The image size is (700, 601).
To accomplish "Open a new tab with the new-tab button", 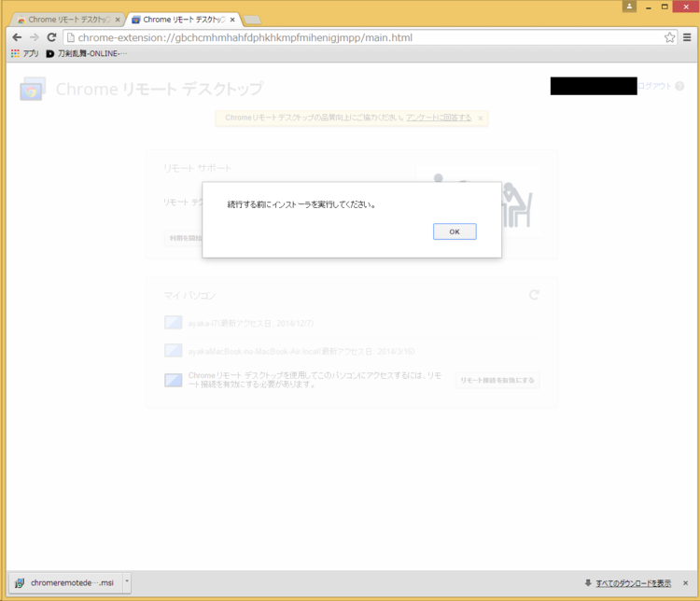I will 252,20.
